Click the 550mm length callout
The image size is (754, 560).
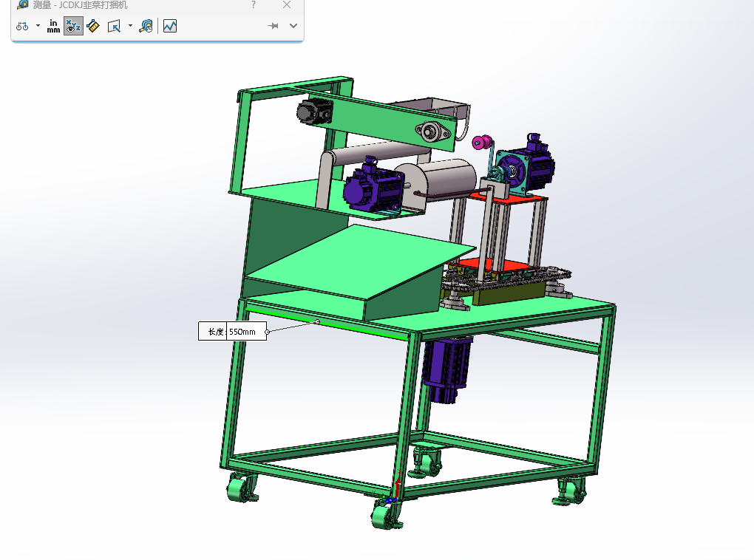pos(232,332)
